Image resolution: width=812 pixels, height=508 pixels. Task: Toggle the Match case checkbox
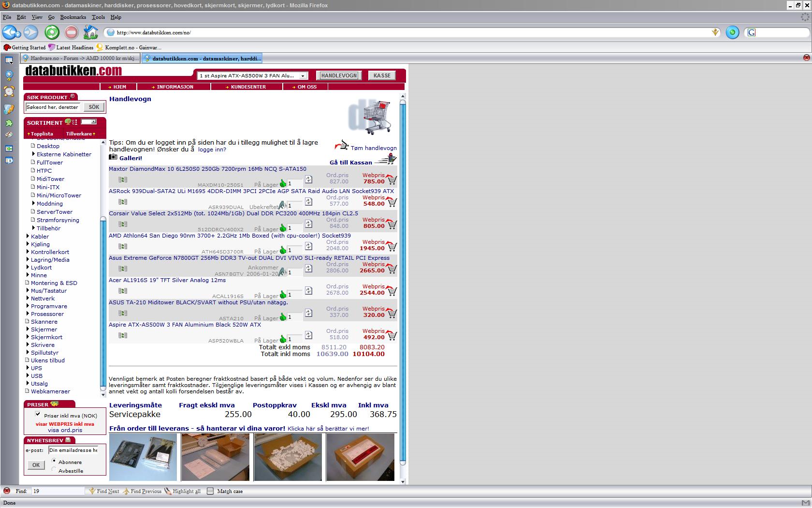(210, 491)
